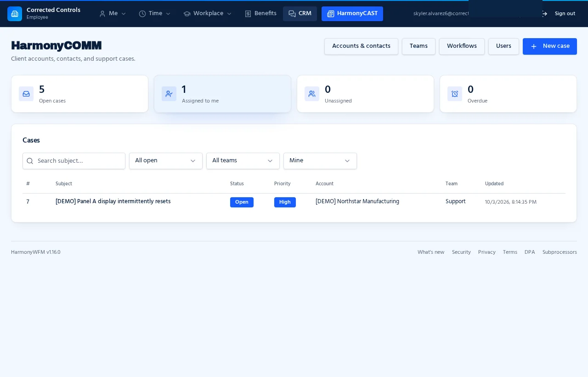The width and height of the screenshot is (588, 377).
Task: Click the Overdue alarm clock icon
Action: [455, 94]
